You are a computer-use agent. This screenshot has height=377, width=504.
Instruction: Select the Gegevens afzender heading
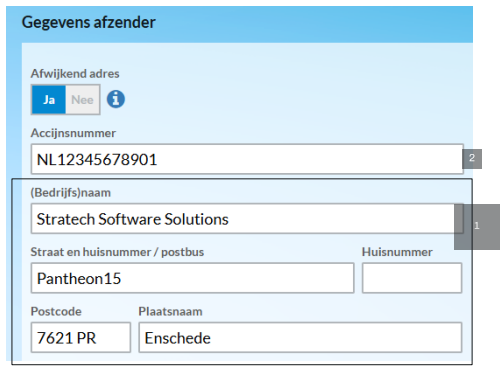tap(88, 23)
